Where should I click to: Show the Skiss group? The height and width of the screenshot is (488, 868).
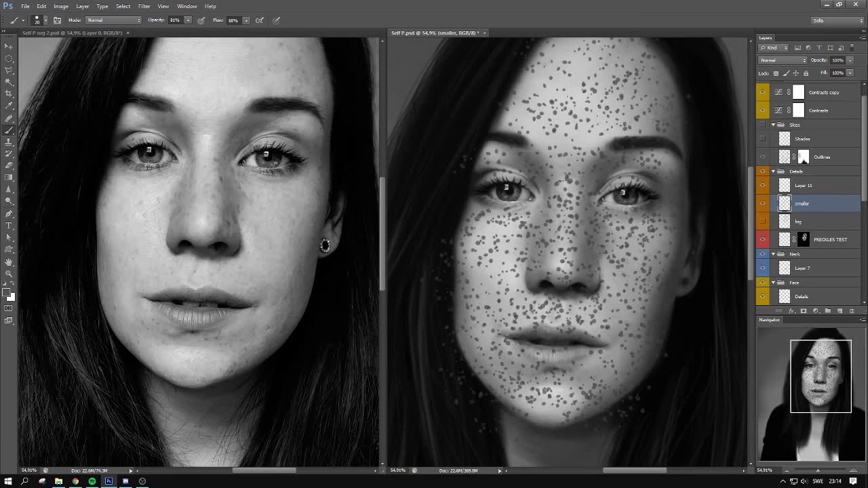[763, 125]
